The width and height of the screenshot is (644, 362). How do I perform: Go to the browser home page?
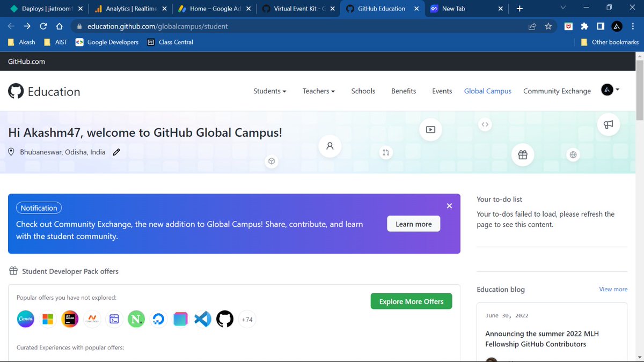point(60,26)
